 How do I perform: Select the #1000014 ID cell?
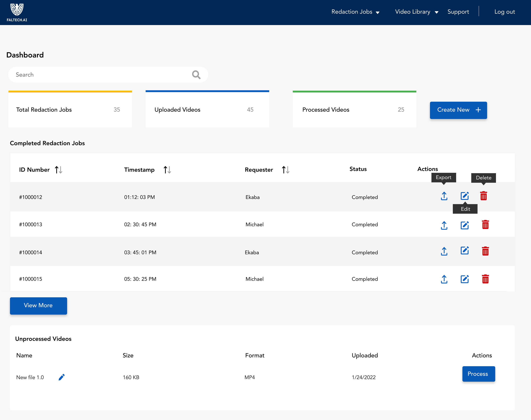[x=31, y=253]
